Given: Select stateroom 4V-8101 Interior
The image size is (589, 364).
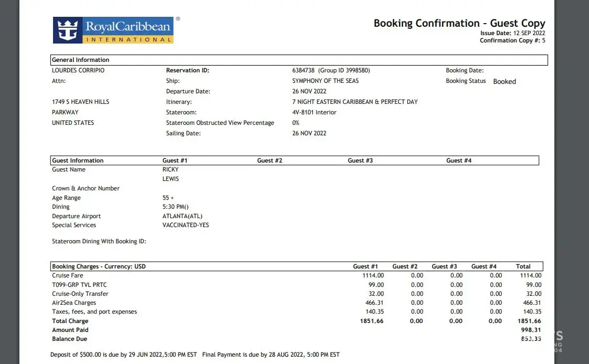Looking at the screenshot, I should coord(314,112).
